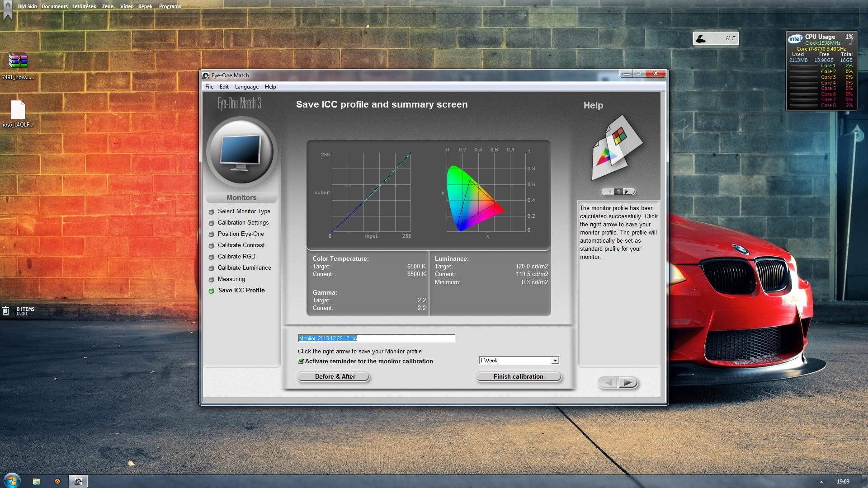
Task: Click the Color Temperature Target 6500 K value
Action: pyautogui.click(x=416, y=267)
